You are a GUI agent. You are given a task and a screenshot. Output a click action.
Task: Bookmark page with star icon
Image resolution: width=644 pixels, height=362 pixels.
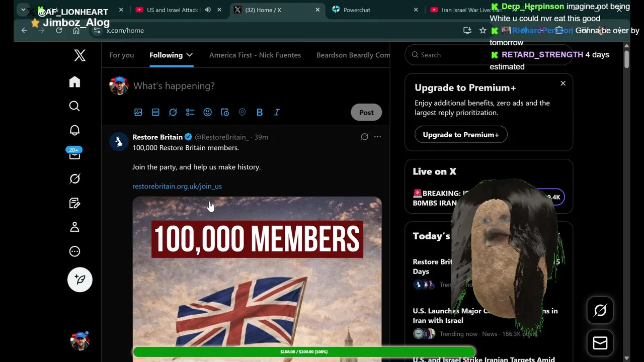(x=483, y=30)
